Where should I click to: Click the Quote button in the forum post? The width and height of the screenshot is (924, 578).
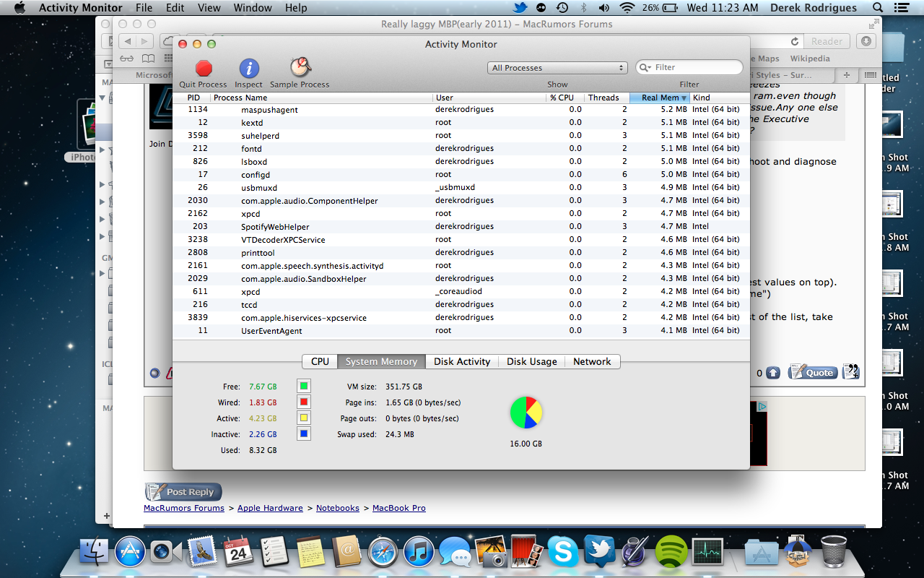point(812,372)
